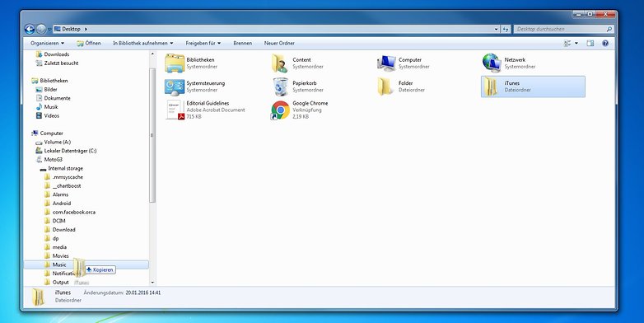Click the sidebar vertical scrollbar thumb
This screenshot has height=323, width=644.
(x=152, y=135)
